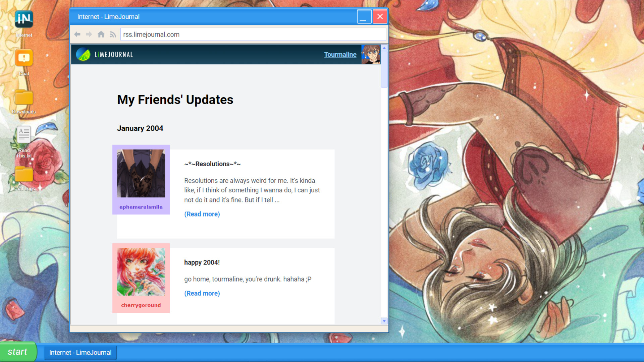644x362 pixels.
Task: Open the Tourmaline profile link
Action: coord(340,54)
